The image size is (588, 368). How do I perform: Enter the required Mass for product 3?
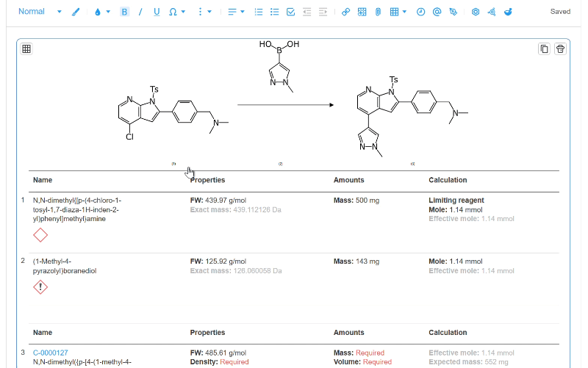pos(370,353)
